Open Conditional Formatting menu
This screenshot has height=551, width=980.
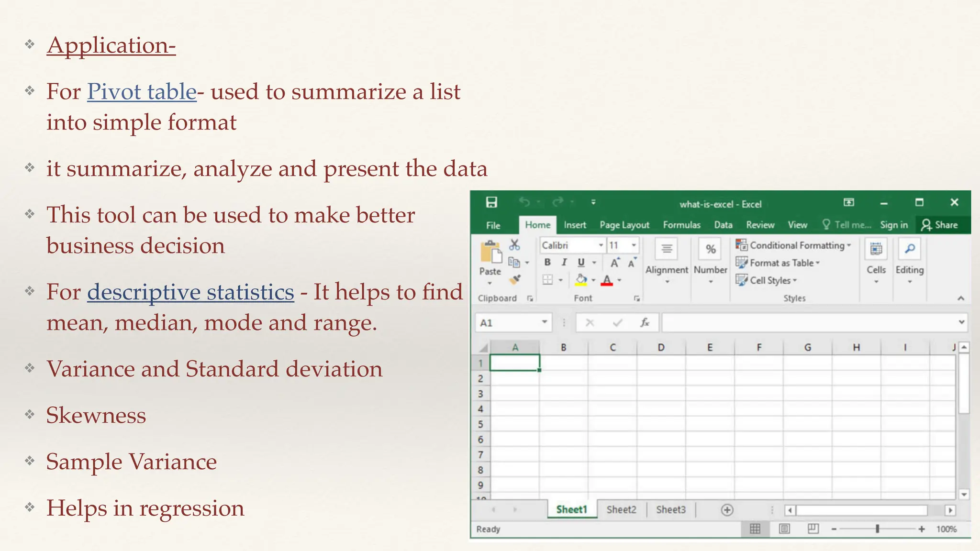coord(793,245)
